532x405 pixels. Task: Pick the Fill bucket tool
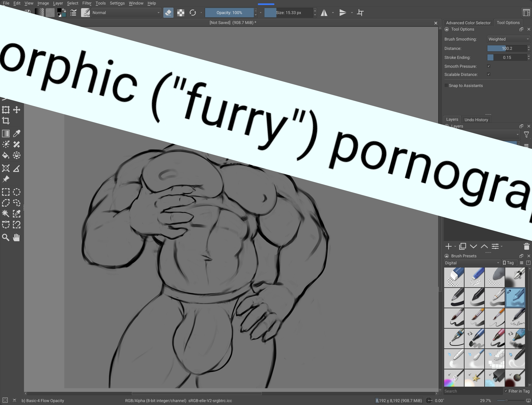coord(6,155)
